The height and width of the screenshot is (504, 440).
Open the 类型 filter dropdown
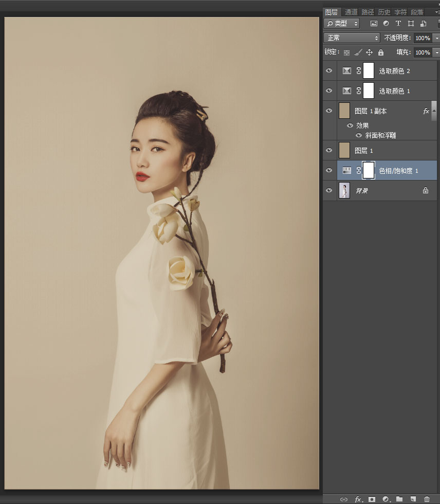[x=342, y=24]
